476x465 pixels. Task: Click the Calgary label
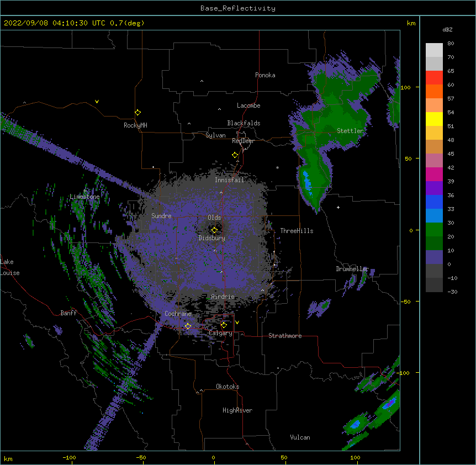pyautogui.click(x=220, y=333)
